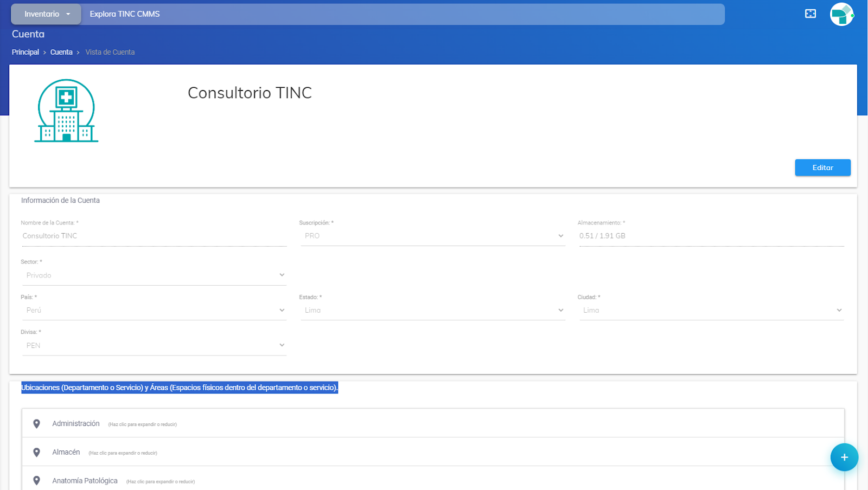Click the Cuenta breadcrumb link

61,52
